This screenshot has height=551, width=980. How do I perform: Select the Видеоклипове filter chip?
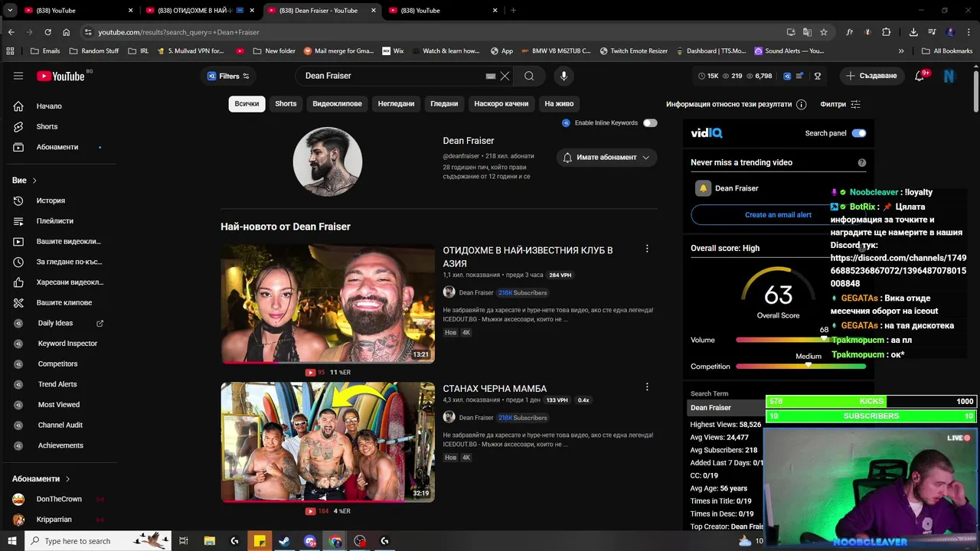pos(337,104)
